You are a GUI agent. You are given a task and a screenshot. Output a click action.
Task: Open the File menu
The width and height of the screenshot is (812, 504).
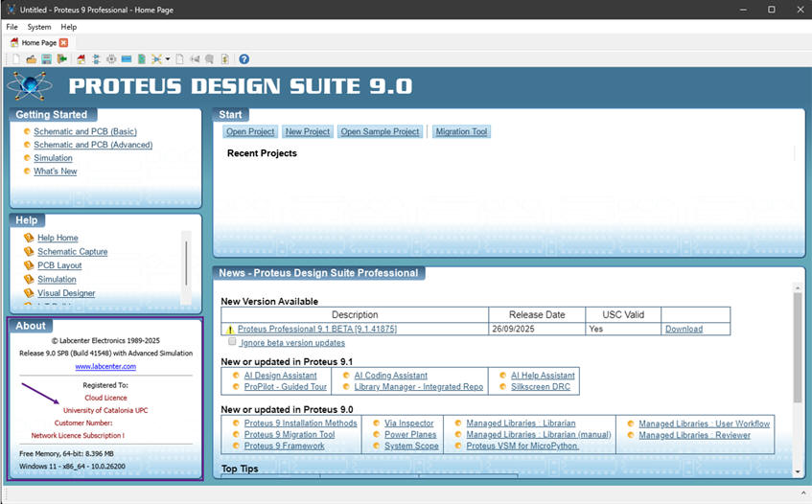pyautogui.click(x=12, y=27)
